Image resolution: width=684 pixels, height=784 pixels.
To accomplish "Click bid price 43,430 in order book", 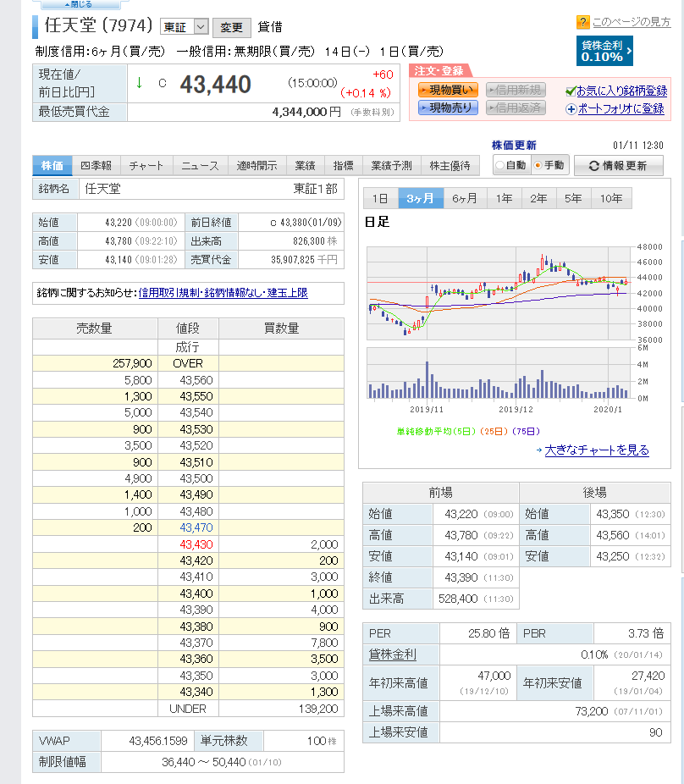I will tap(196, 544).
